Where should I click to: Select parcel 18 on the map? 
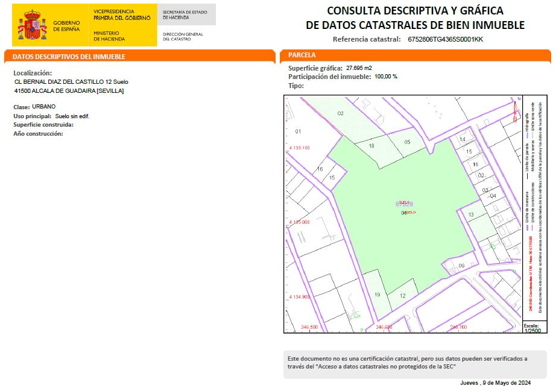[371, 146]
